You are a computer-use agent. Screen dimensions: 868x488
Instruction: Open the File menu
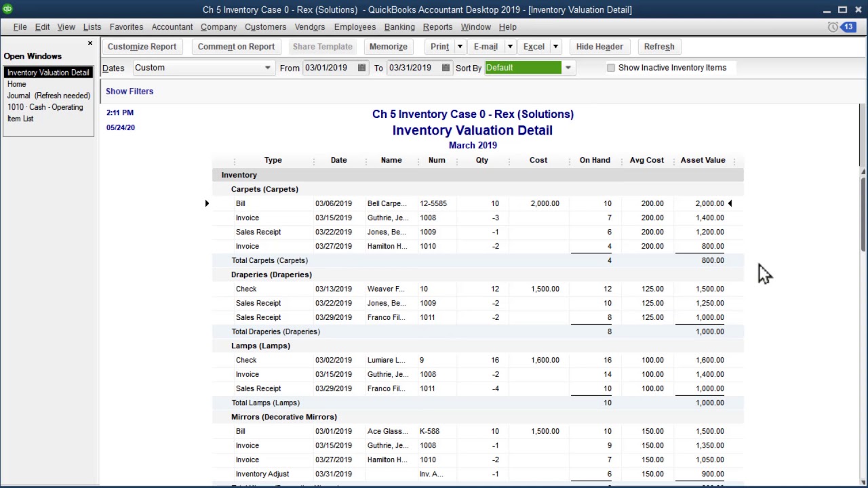pos(20,27)
